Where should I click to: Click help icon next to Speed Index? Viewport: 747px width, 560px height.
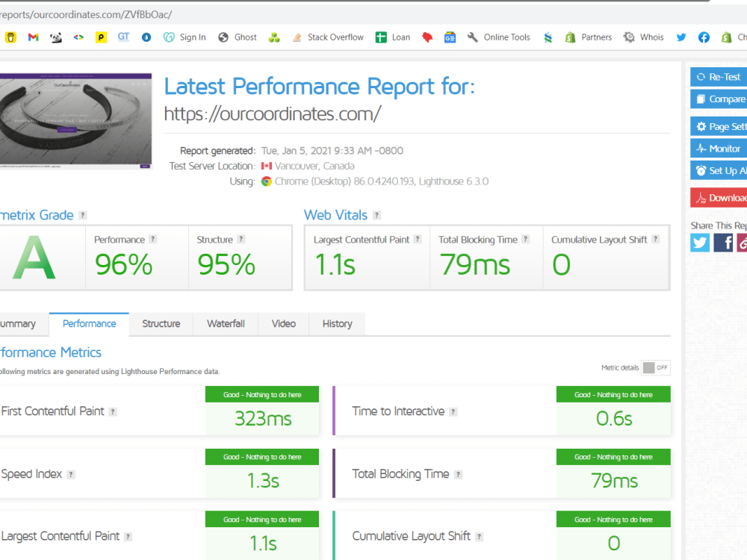[x=71, y=474]
